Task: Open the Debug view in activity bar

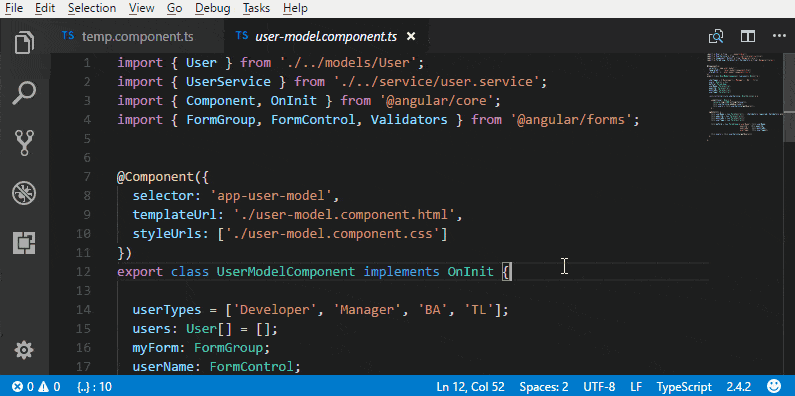Action: [24, 194]
